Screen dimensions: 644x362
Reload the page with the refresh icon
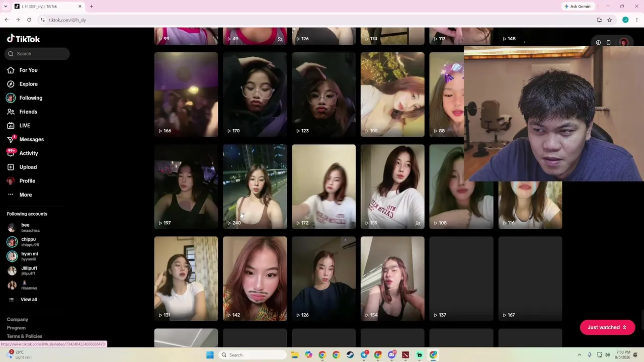click(29, 20)
